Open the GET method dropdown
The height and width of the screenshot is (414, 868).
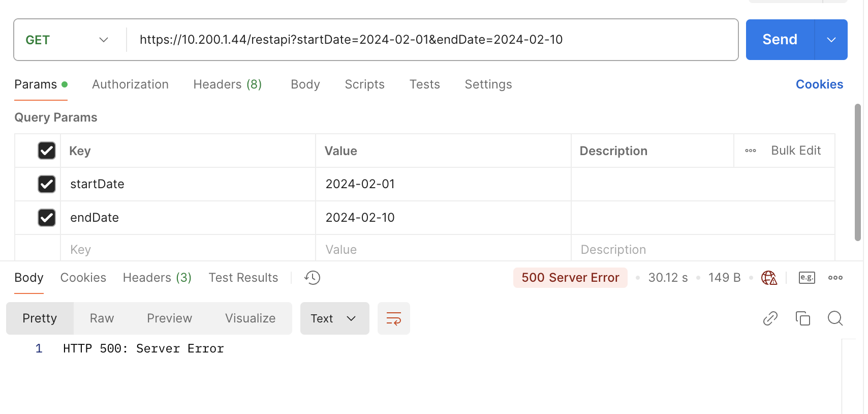tap(67, 40)
